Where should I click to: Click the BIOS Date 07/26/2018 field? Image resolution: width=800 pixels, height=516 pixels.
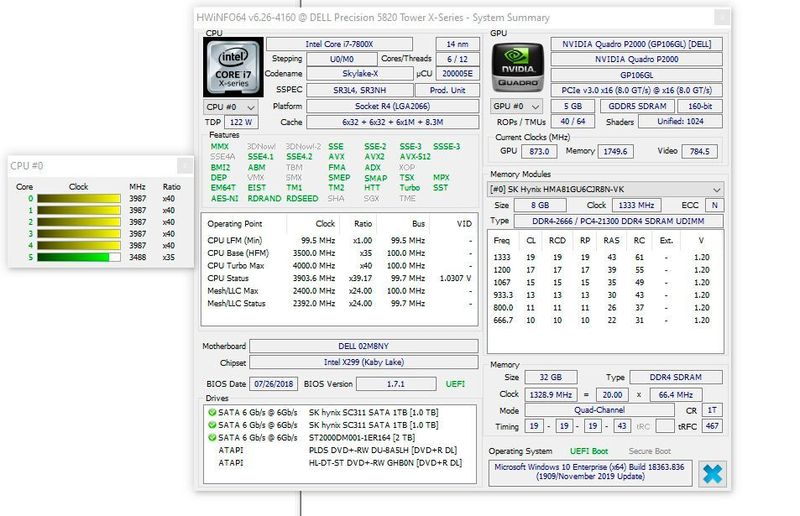tap(273, 384)
